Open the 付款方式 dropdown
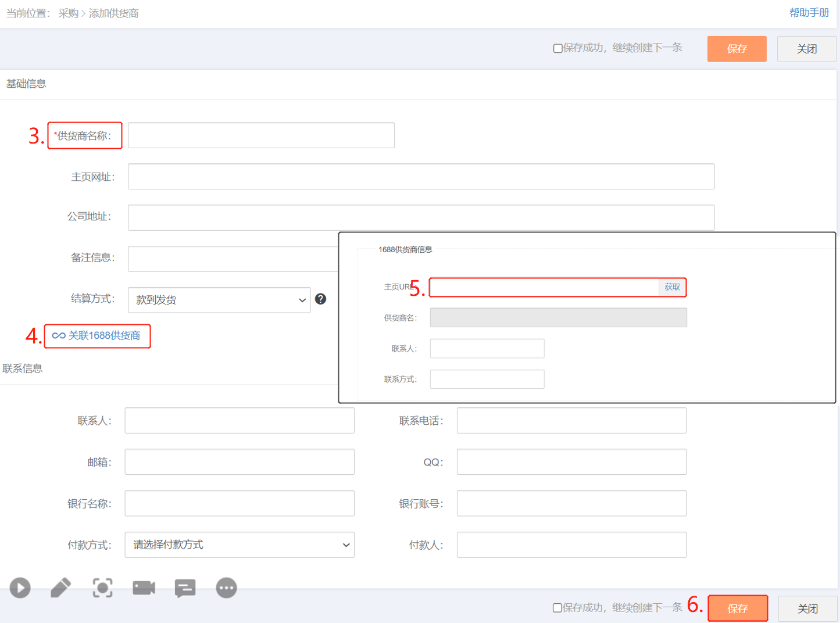 (240, 545)
